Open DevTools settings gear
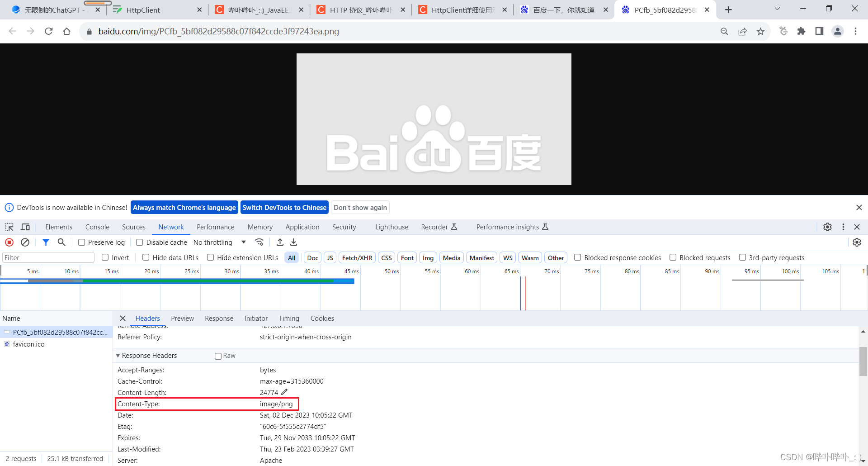868x466 pixels. 828,227
